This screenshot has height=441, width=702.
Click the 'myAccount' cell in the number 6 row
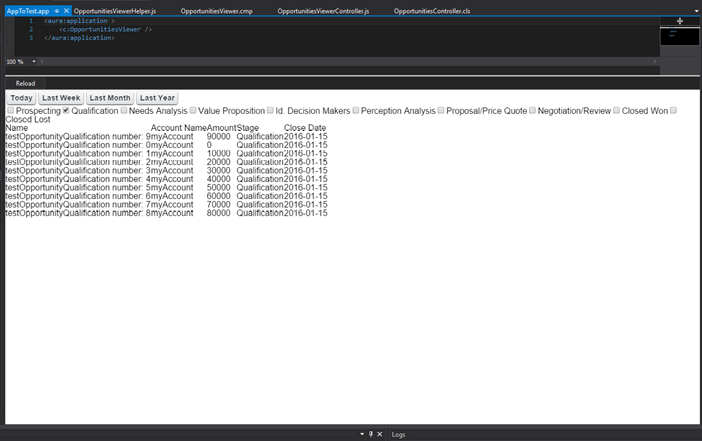[172, 196]
